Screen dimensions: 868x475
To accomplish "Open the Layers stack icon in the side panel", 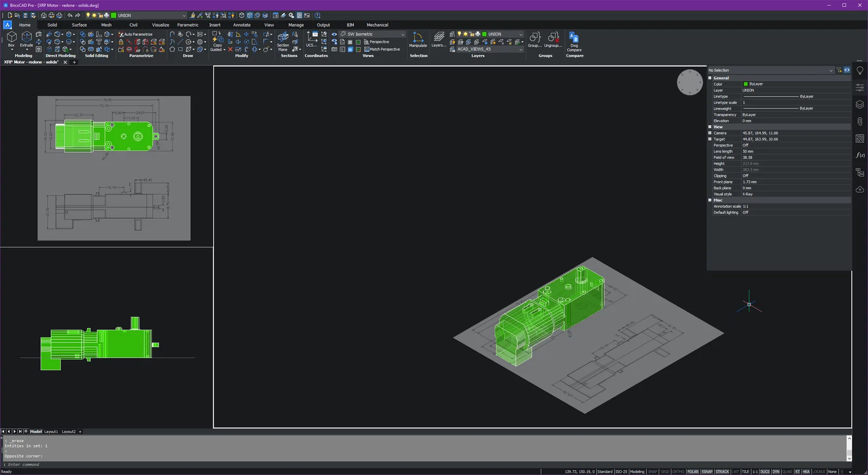I will point(860,104).
